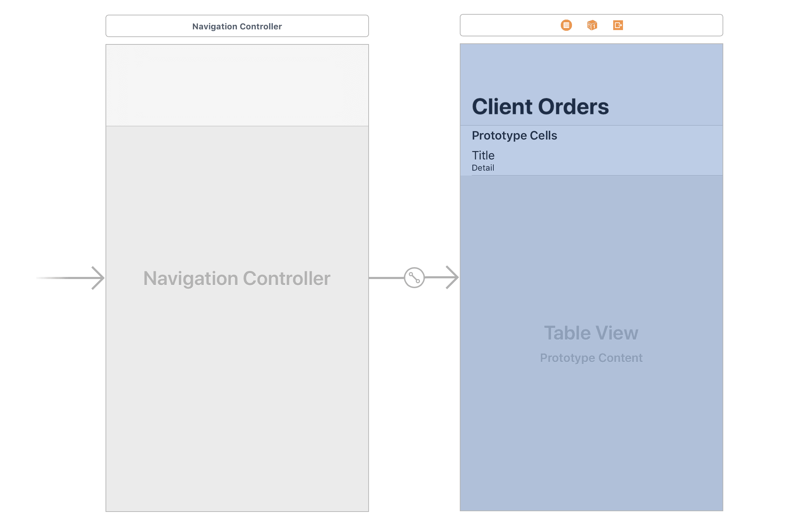The image size is (812, 528).
Task: Select the Navigation Controller scene title bar
Action: (237, 26)
